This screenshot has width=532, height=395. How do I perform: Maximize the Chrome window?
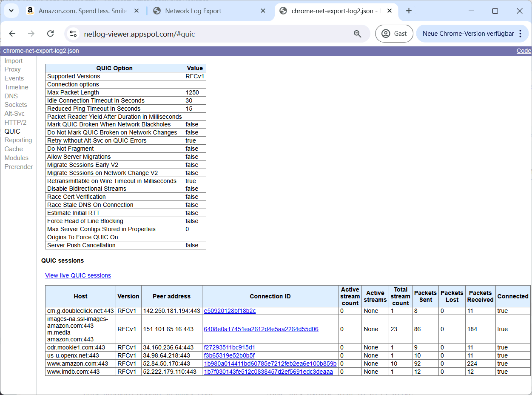pos(495,11)
